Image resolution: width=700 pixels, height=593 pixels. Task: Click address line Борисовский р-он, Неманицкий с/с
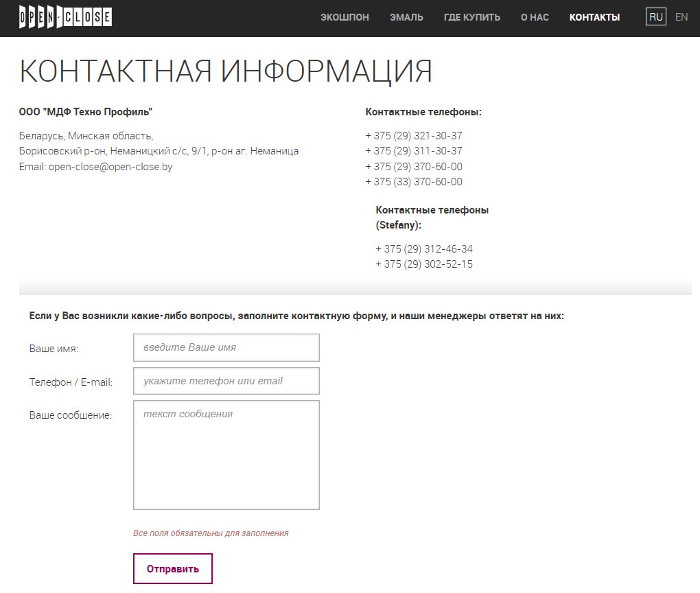click(159, 151)
